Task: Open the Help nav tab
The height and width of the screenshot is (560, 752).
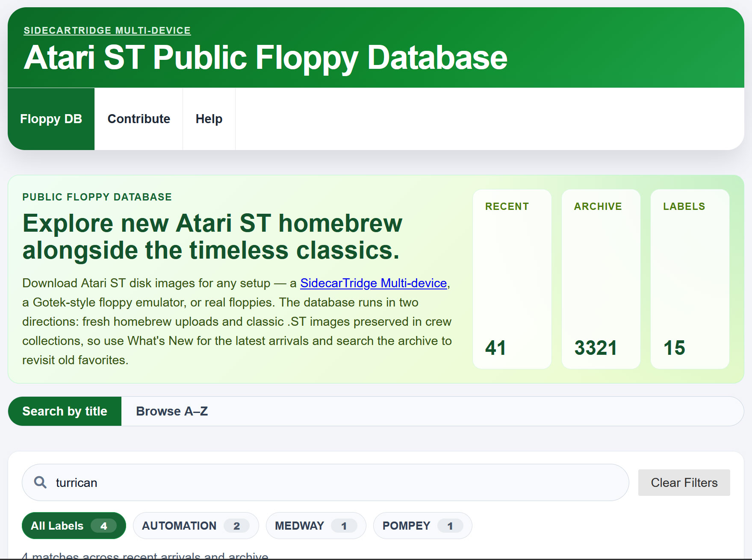Action: click(x=209, y=119)
